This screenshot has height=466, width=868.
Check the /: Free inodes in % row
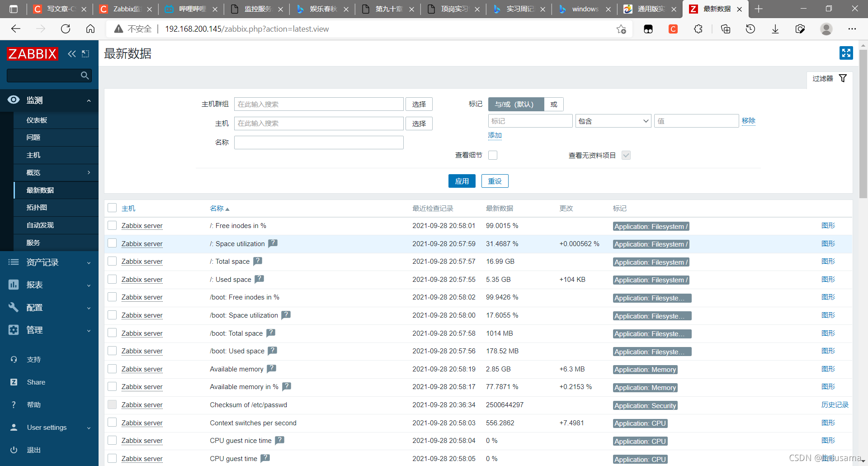[112, 225]
